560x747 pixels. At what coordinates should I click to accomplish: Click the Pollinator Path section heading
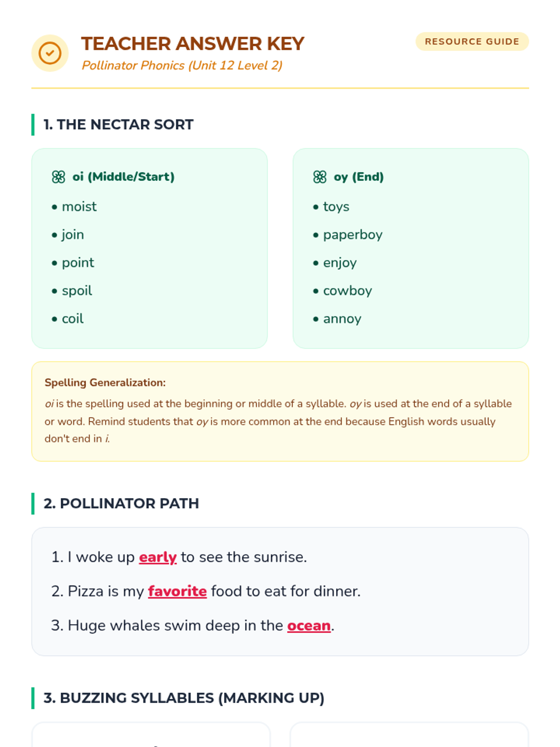tap(121, 503)
